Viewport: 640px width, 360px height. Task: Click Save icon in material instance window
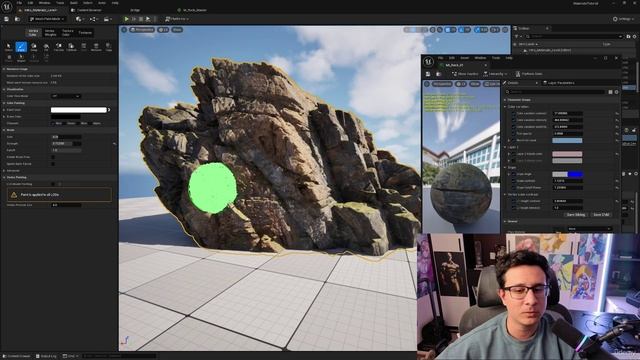pyautogui.click(x=428, y=74)
